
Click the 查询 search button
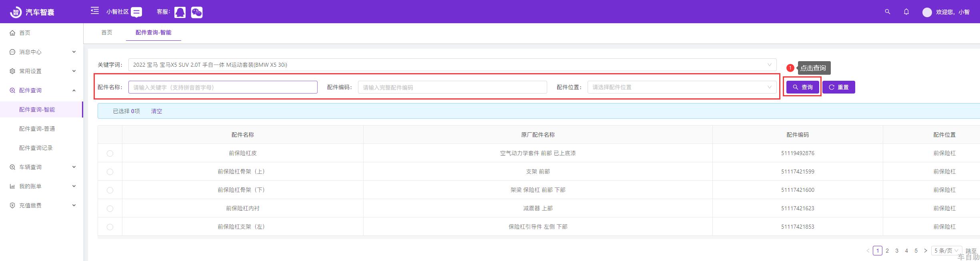coord(802,87)
